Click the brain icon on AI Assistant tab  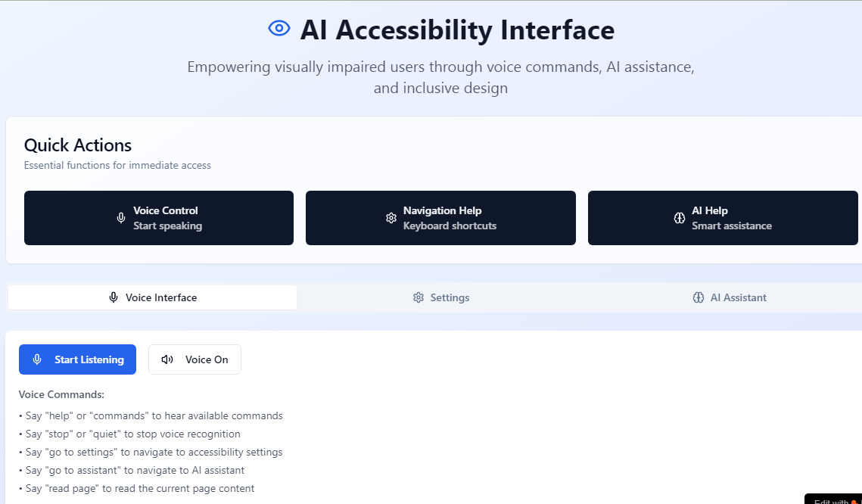tap(699, 297)
